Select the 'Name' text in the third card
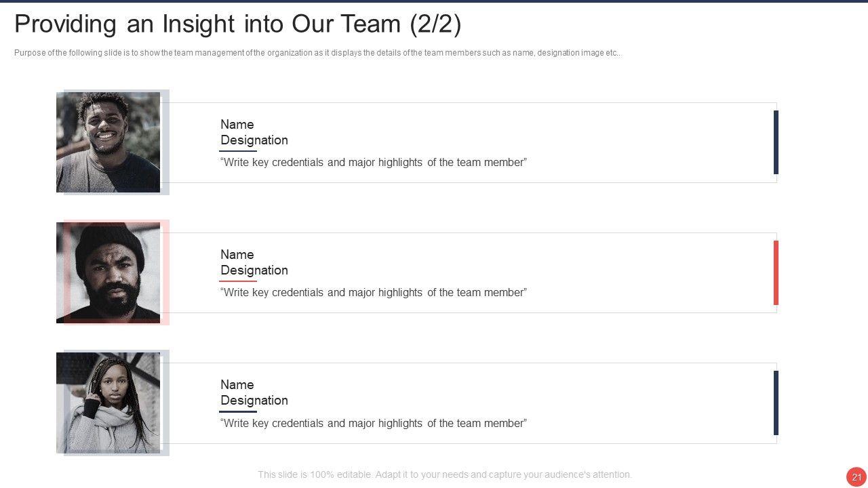The height and width of the screenshot is (488, 868). click(x=237, y=384)
